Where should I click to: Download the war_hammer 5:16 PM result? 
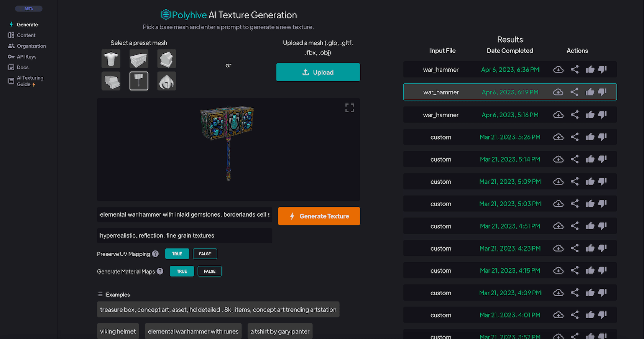(x=559, y=115)
